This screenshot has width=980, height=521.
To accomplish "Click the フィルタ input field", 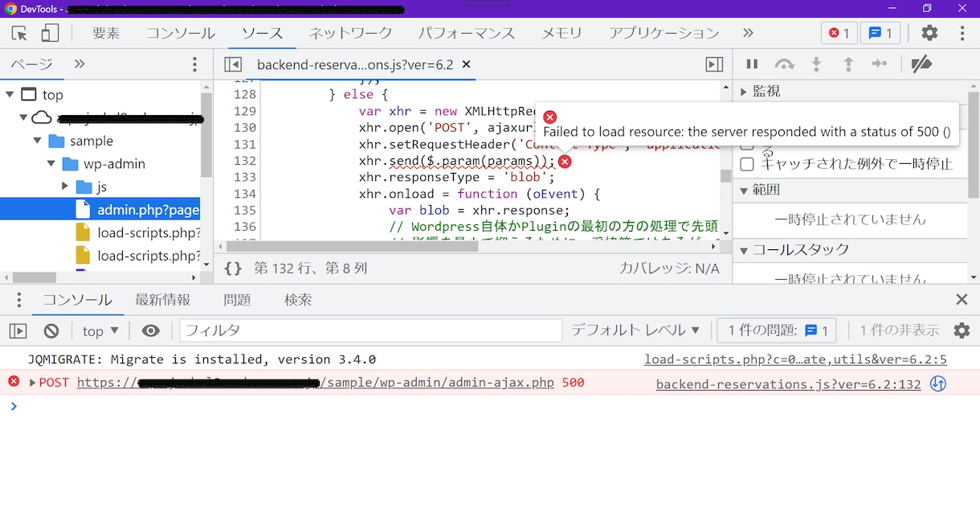I will 370,330.
